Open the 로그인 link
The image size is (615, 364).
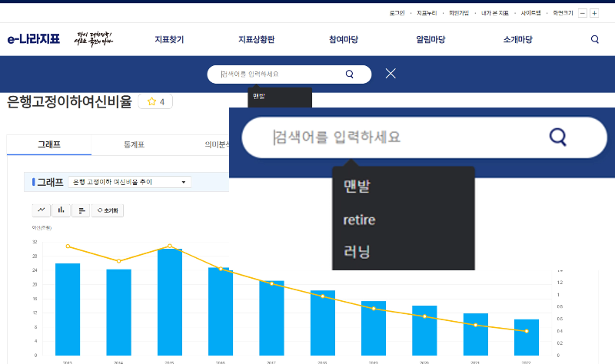(397, 13)
